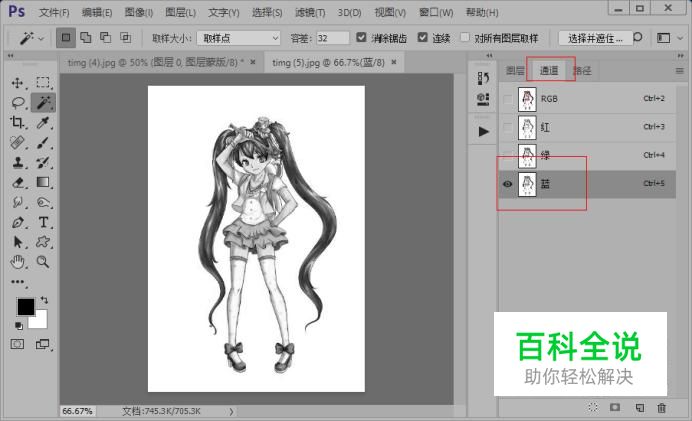Select the Blur tool
Image resolution: width=692 pixels, height=421 pixels.
click(18, 202)
